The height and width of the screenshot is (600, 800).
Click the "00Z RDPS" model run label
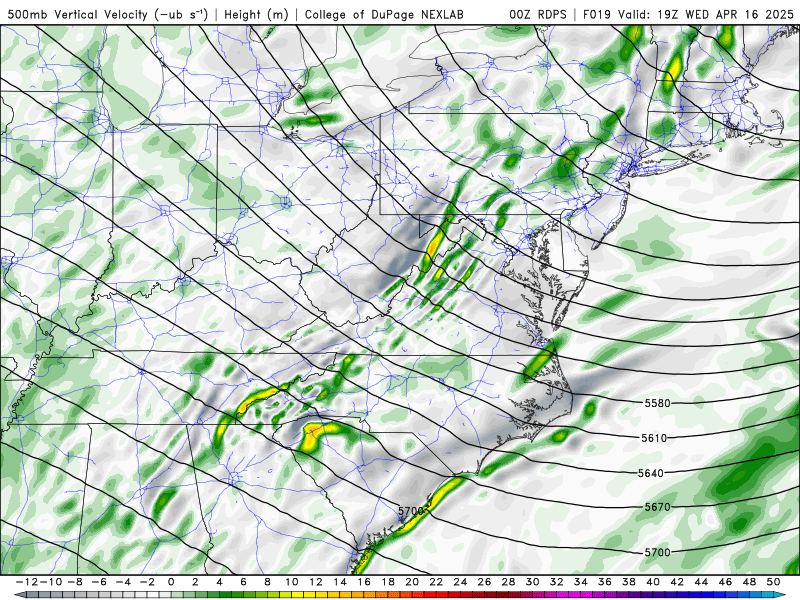(x=538, y=14)
